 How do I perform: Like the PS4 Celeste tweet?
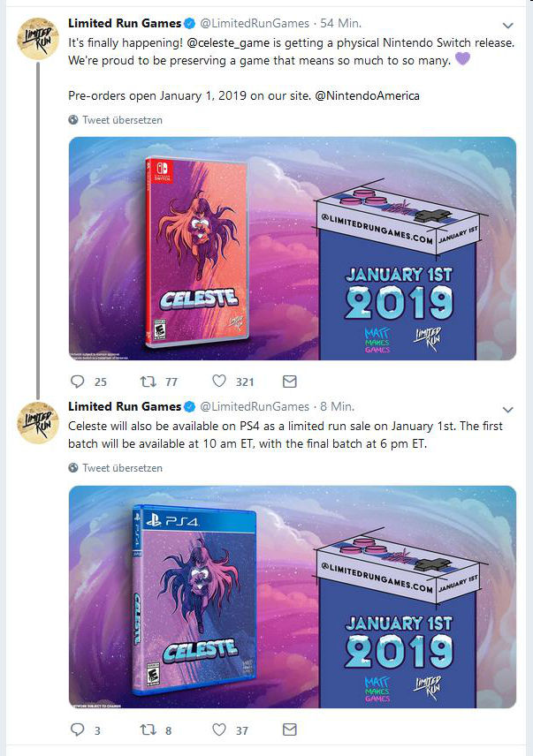coord(219,730)
